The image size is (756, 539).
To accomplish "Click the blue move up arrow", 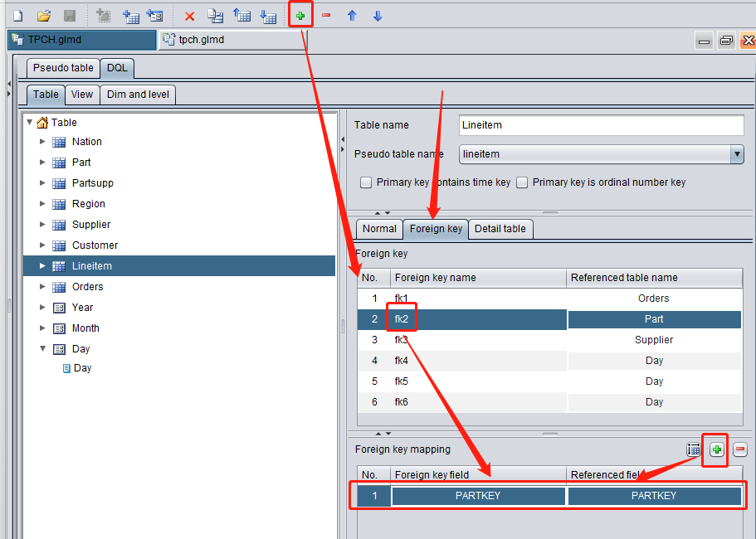I will [x=352, y=16].
